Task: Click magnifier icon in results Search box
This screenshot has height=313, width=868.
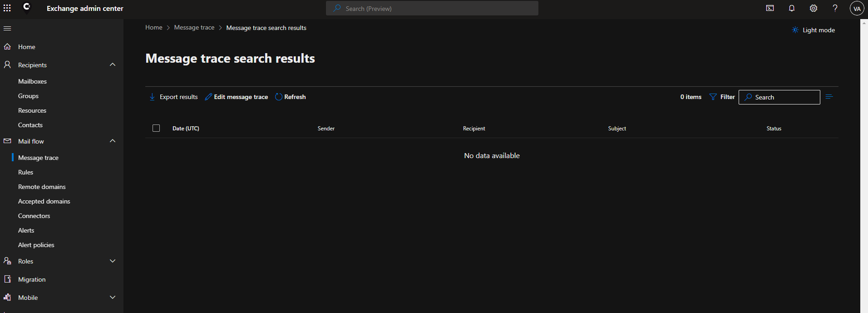Action: [748, 97]
